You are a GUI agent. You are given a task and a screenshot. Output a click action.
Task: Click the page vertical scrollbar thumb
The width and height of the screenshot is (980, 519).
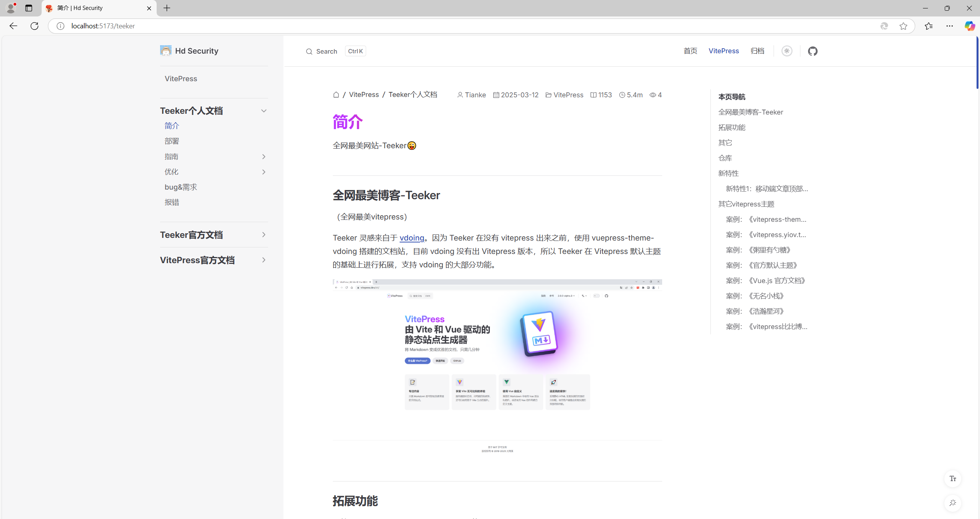tap(978, 63)
